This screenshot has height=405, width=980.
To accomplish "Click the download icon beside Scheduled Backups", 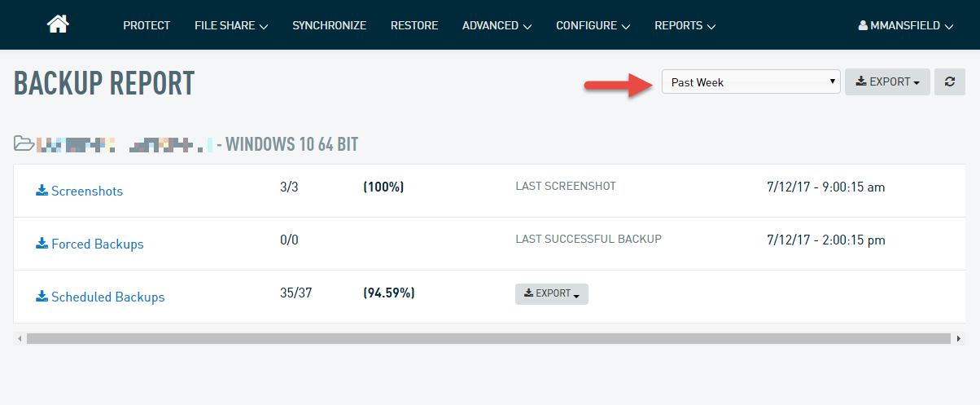I will pyautogui.click(x=42, y=297).
